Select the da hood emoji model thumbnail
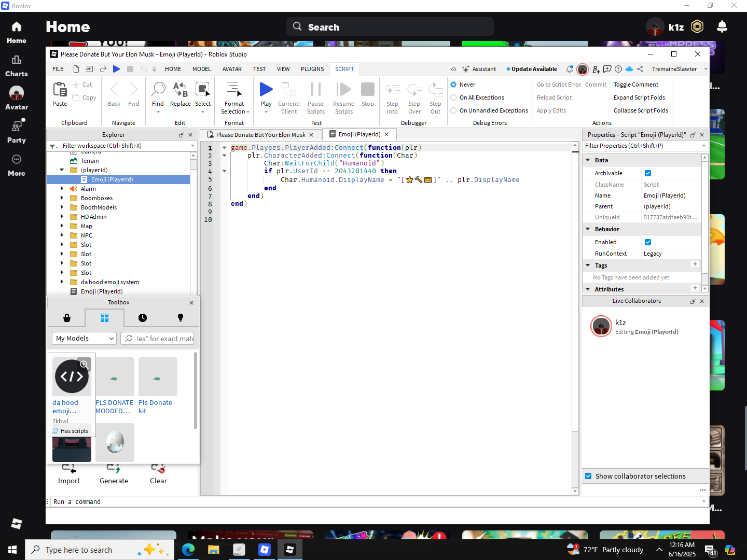This screenshot has width=747, height=560. (x=72, y=376)
